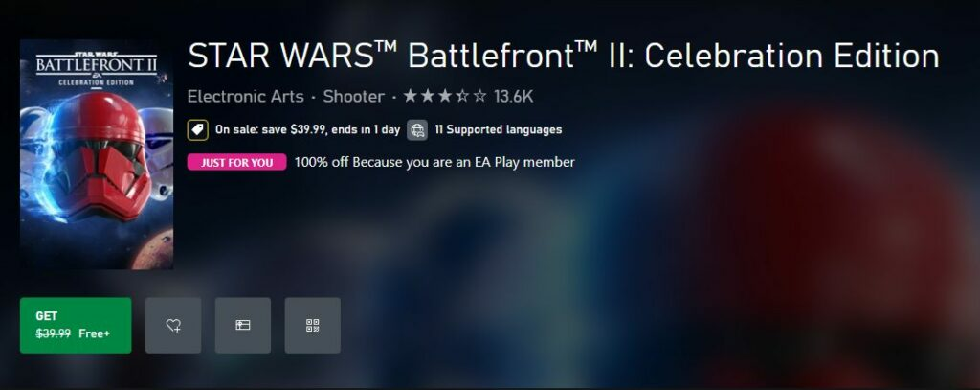Select the first filled rating star
The image size is (980, 390).
pos(410,97)
